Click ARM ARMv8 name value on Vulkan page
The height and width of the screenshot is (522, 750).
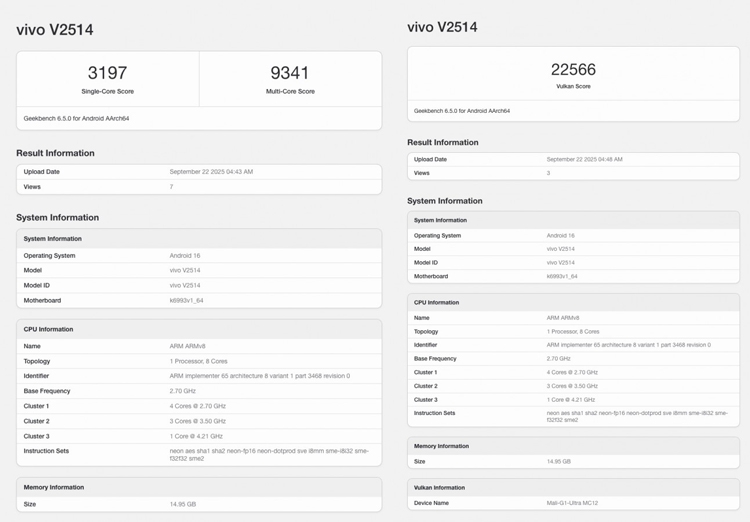(563, 318)
